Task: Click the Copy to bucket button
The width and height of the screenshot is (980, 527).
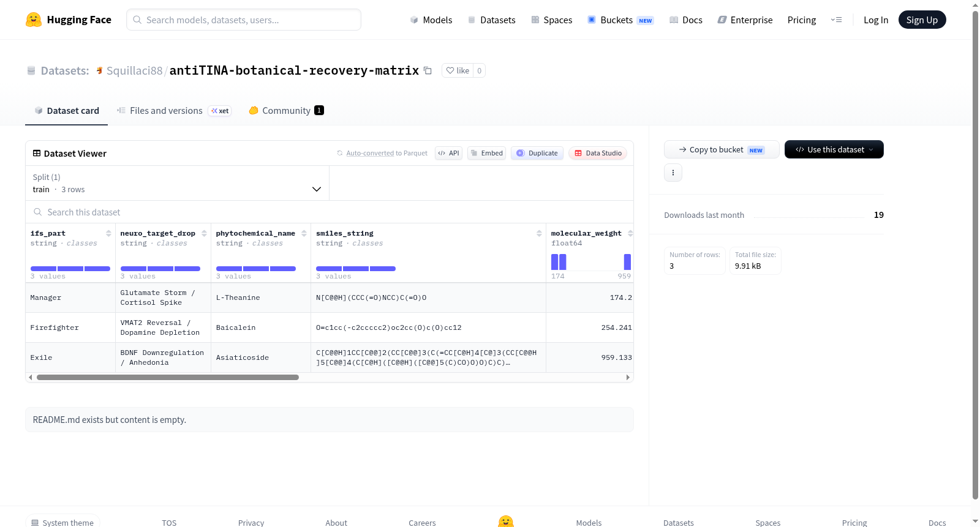Action: coord(722,149)
